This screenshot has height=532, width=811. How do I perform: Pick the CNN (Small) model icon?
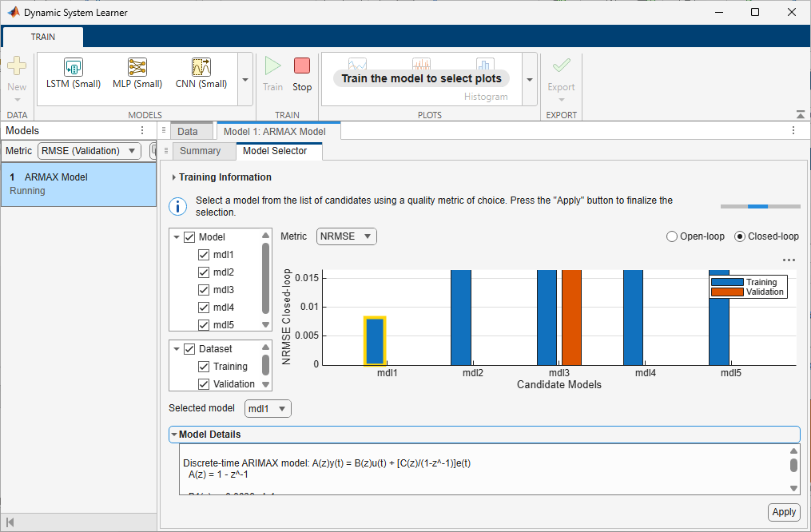coord(201,67)
